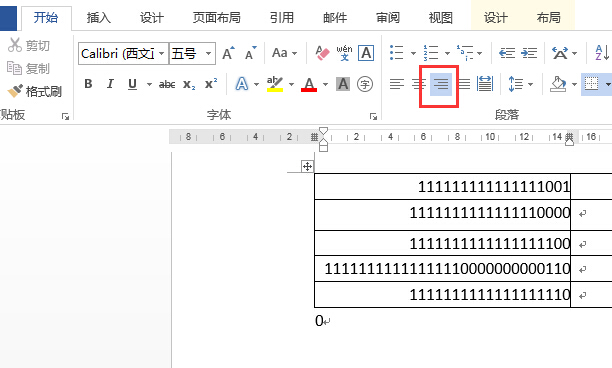The width and height of the screenshot is (612, 368).
Task: Apply yellow text highlight color
Action: pos(275,84)
